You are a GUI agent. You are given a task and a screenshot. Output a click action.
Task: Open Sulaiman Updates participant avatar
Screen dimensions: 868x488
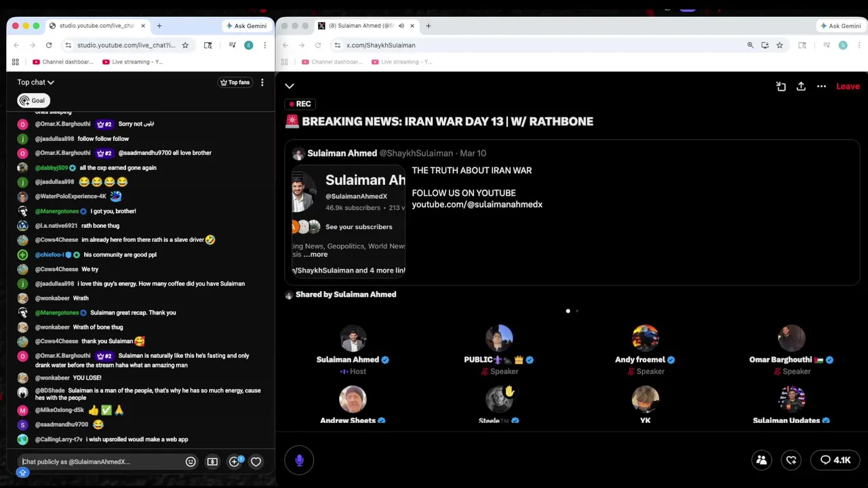pyautogui.click(x=791, y=399)
